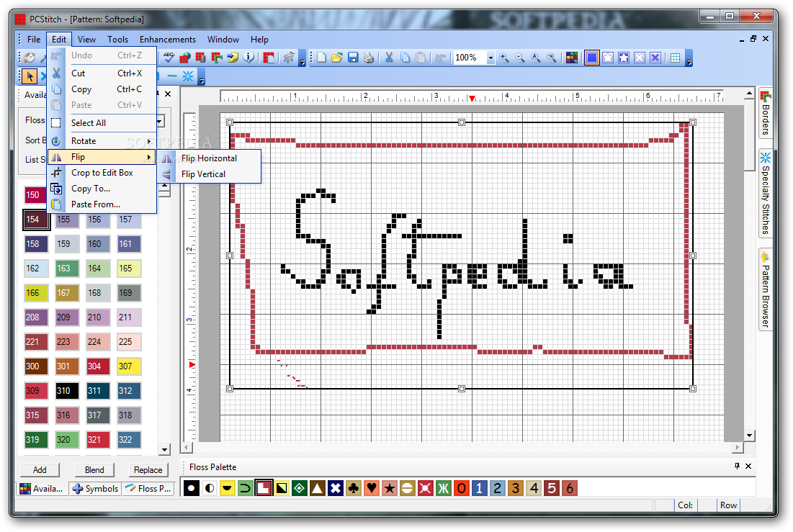Image resolution: width=793 pixels, height=532 pixels.
Task: Open the pattern information icon
Action: pos(248,57)
